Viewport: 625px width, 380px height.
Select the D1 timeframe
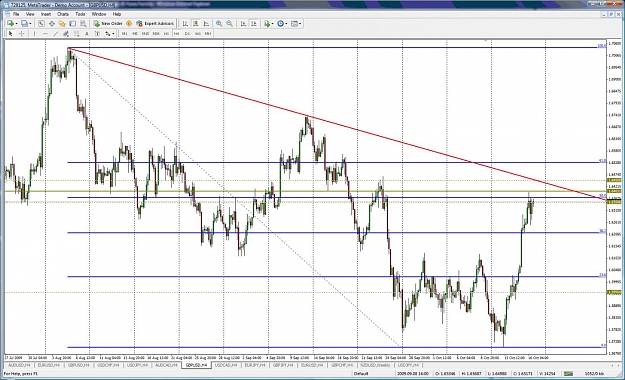tap(187, 33)
